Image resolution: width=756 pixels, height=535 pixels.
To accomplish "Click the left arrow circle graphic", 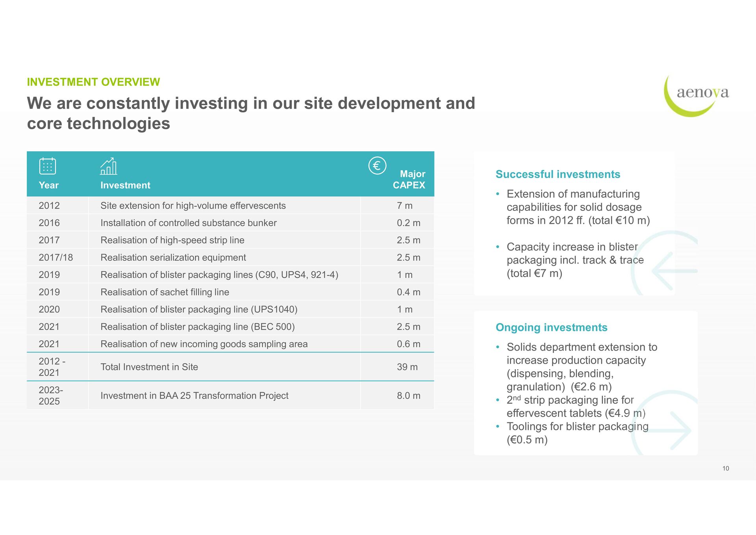I will 664,263.
